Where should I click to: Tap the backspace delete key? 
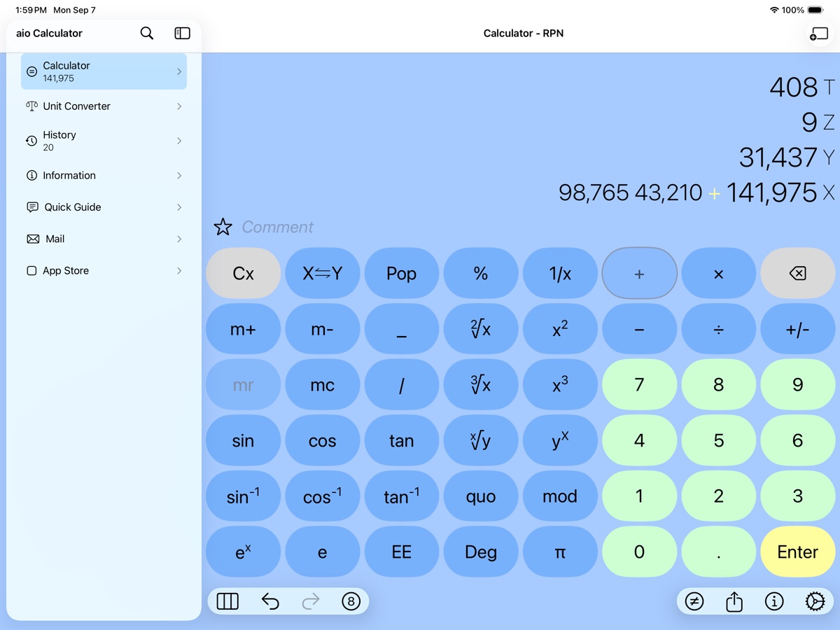797,274
